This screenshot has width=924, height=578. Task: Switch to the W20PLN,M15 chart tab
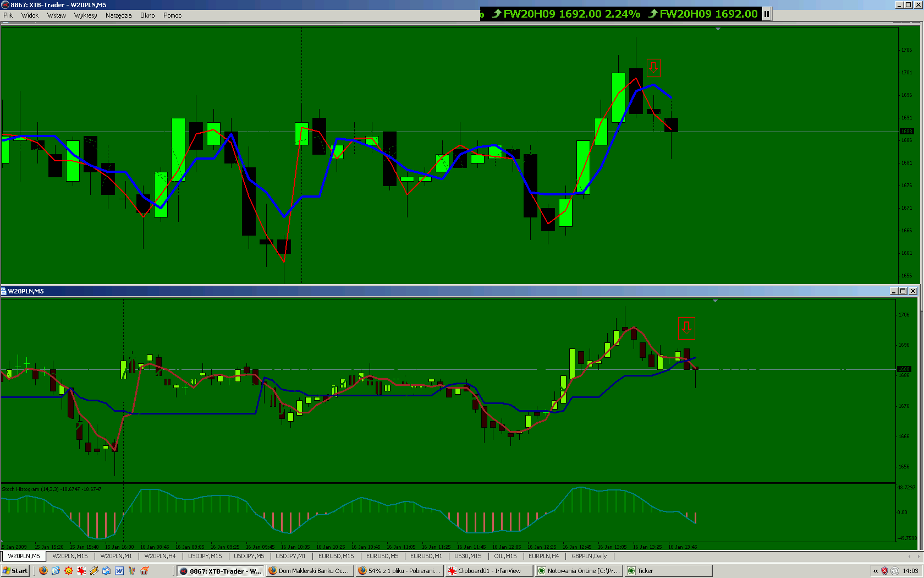point(70,556)
